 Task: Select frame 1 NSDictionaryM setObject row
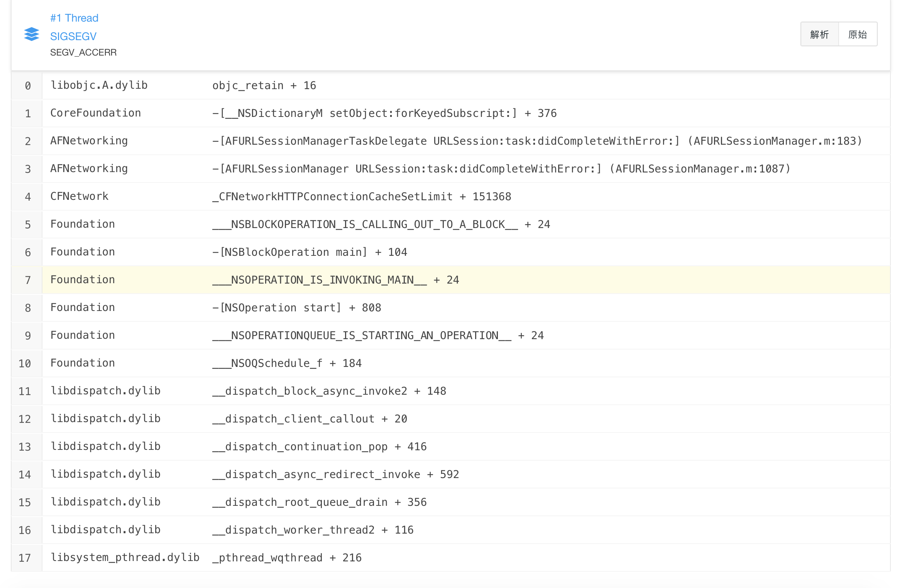tap(451, 113)
